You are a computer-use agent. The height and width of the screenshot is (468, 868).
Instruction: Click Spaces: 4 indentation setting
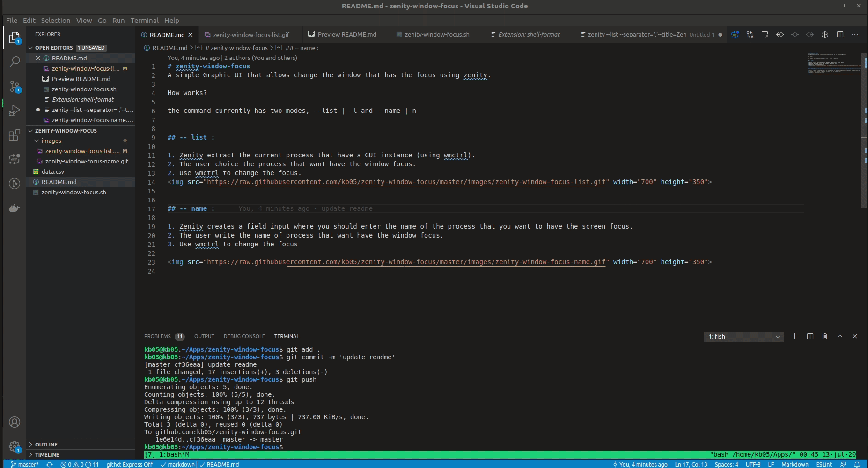726,464
